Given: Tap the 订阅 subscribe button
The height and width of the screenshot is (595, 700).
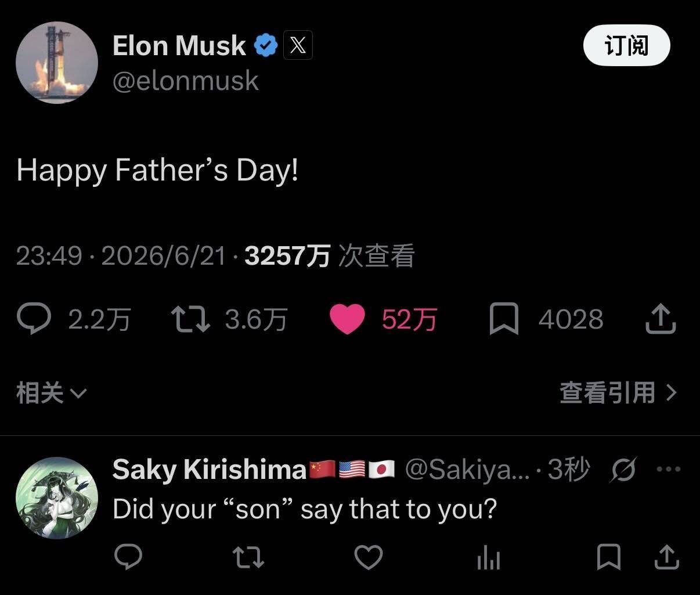Looking at the screenshot, I should pos(626,45).
